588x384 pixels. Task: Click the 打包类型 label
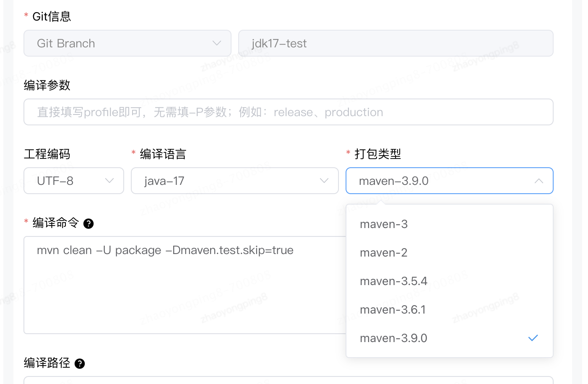click(377, 154)
